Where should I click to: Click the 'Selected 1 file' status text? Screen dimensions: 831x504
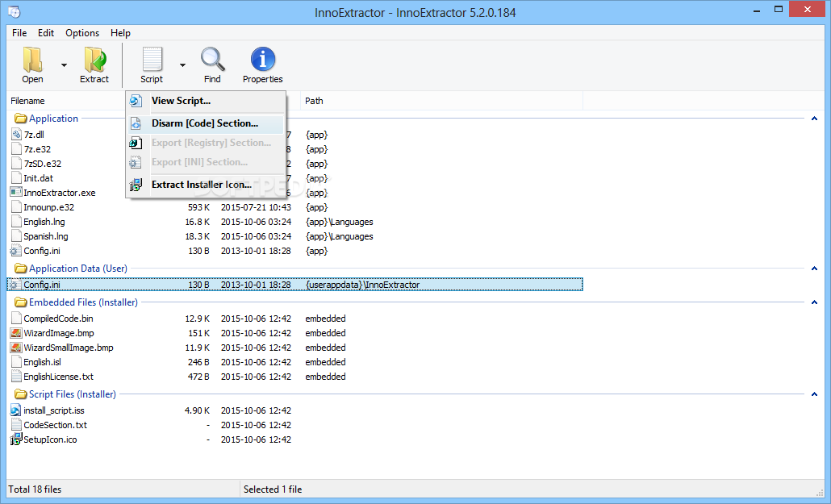pos(273,489)
